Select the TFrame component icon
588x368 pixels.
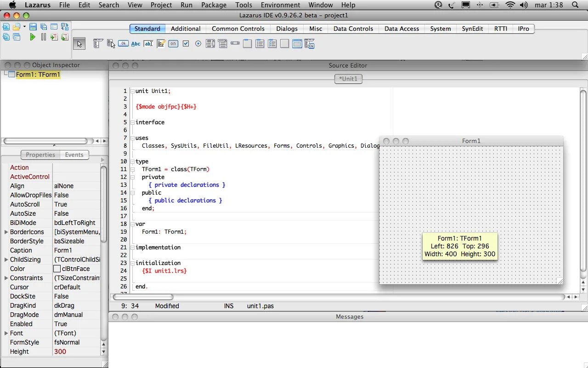[297, 44]
